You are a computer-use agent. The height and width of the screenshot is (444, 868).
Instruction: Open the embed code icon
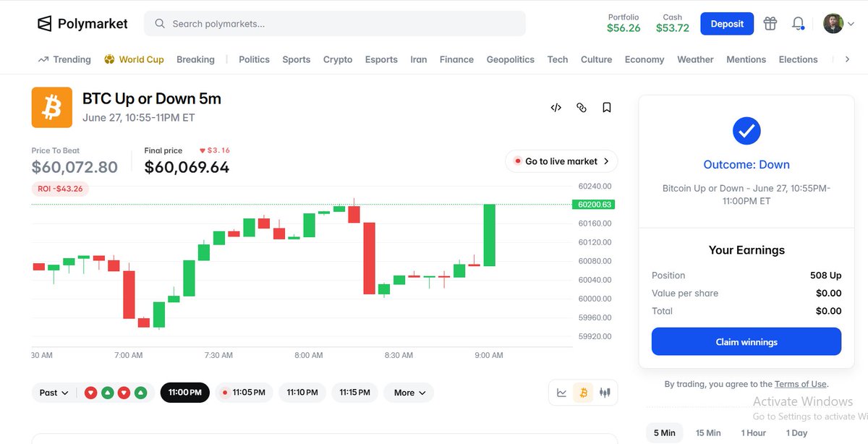(x=556, y=108)
